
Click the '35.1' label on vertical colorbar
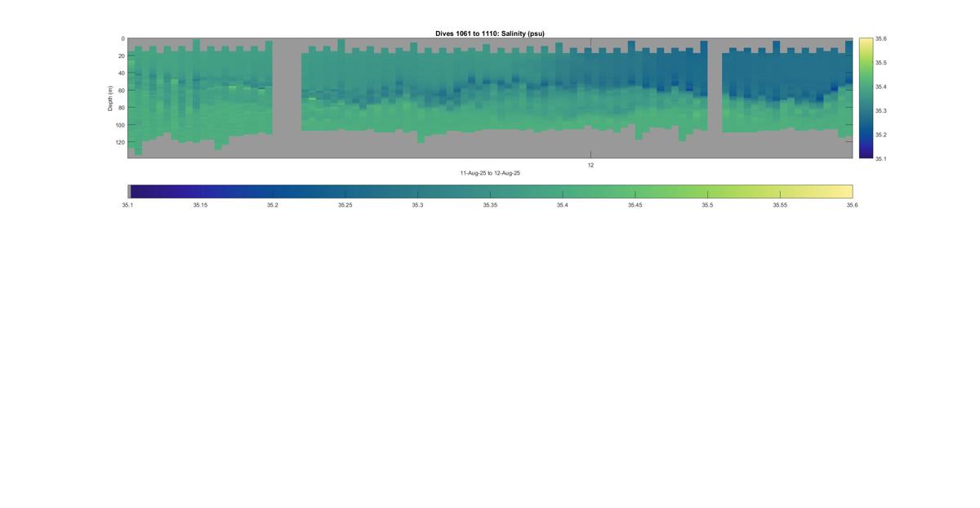click(881, 158)
